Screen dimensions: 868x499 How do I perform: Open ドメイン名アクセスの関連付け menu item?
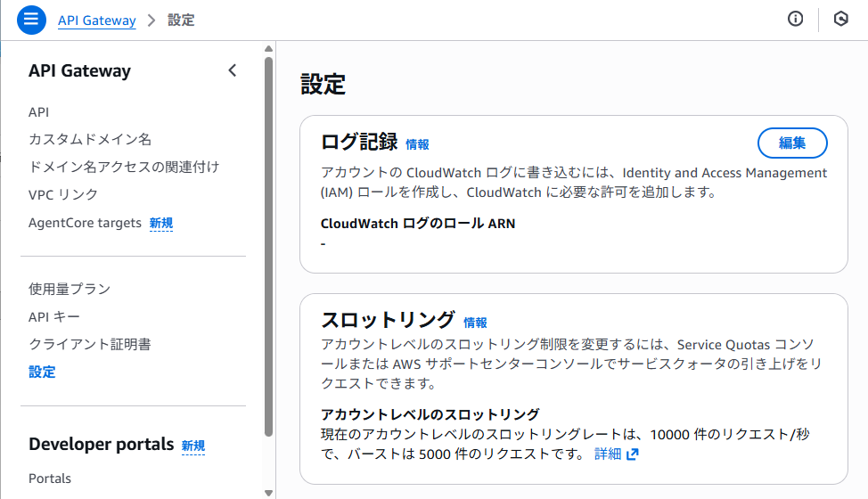[124, 167]
